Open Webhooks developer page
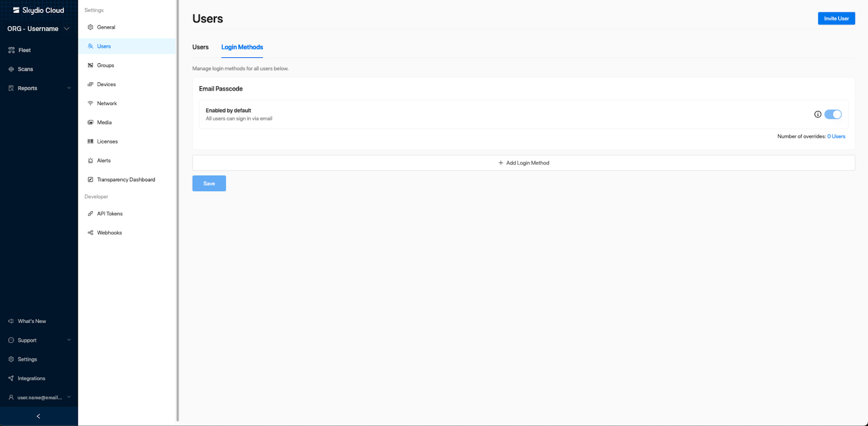Viewport: 868px width, 426px height. click(x=127, y=233)
